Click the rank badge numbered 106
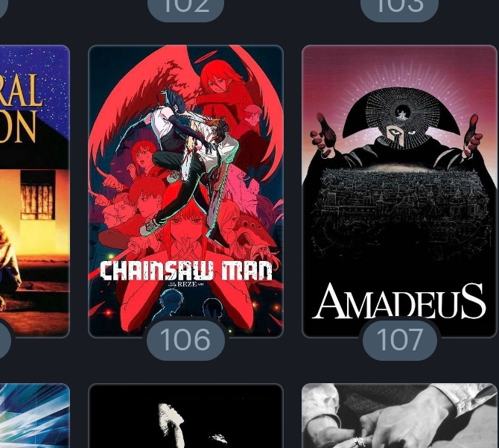 [x=186, y=340]
